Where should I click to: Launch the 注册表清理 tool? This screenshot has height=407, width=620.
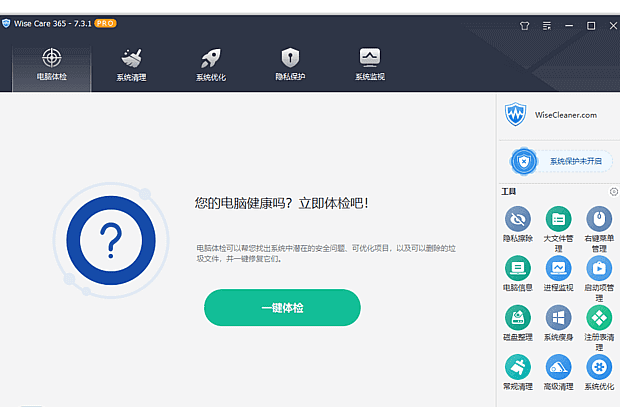pos(599,328)
